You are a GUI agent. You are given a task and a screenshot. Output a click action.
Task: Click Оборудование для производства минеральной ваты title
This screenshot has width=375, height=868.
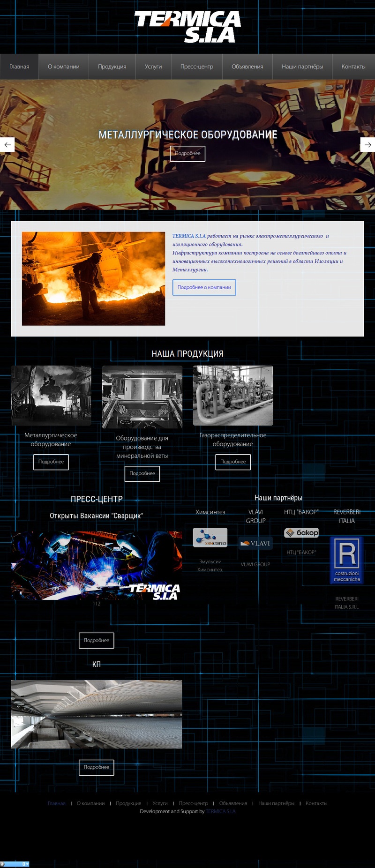coord(142,447)
